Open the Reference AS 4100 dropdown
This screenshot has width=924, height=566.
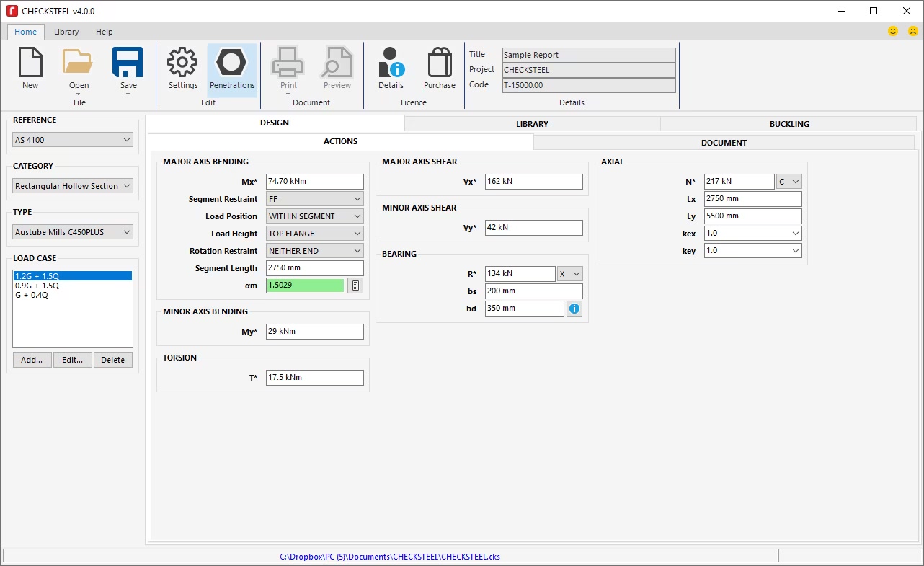pyautogui.click(x=73, y=140)
